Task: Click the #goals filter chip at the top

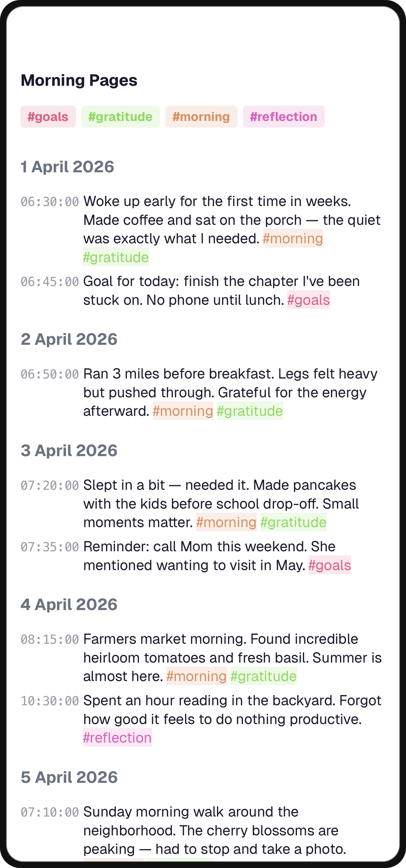Action: tap(47, 117)
